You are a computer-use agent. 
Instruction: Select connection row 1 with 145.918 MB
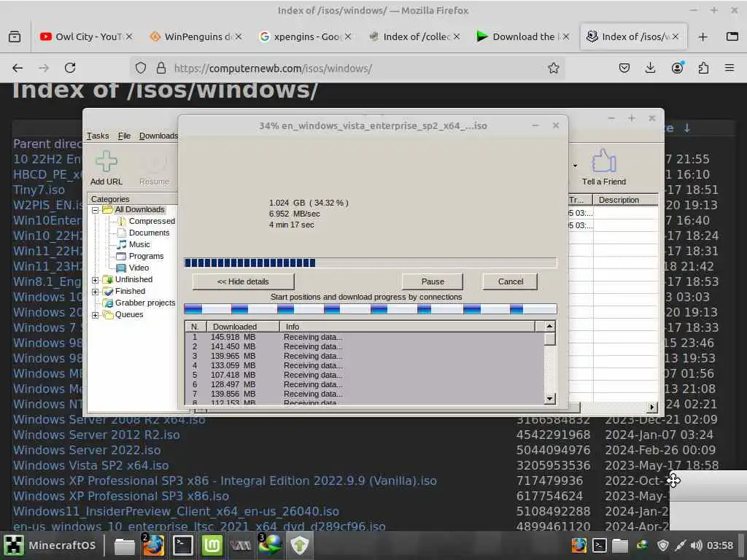pos(365,337)
